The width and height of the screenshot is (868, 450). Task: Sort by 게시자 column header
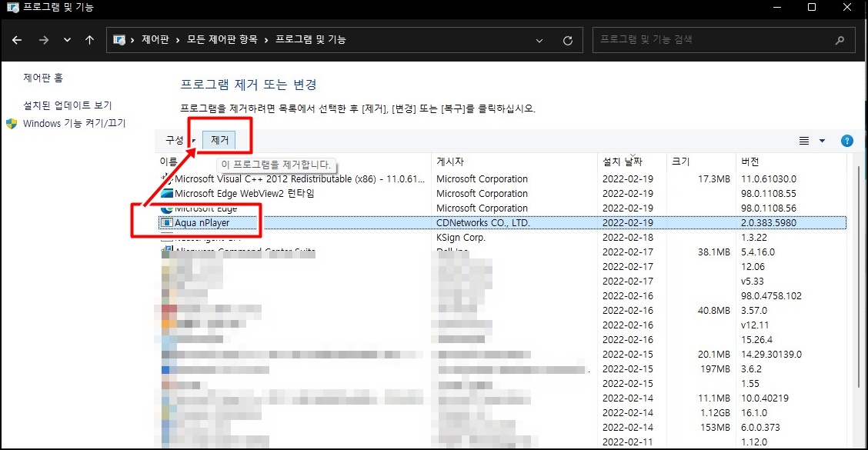point(450,162)
